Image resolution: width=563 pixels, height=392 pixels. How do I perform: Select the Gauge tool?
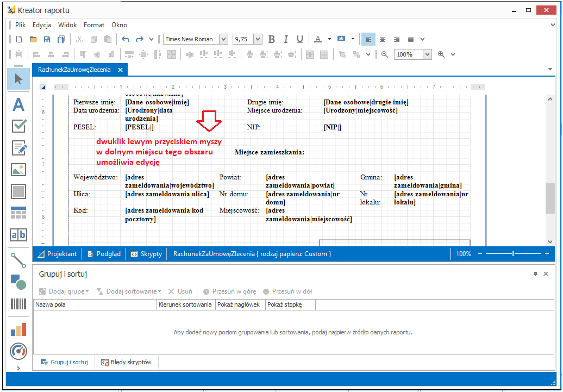click(x=18, y=351)
